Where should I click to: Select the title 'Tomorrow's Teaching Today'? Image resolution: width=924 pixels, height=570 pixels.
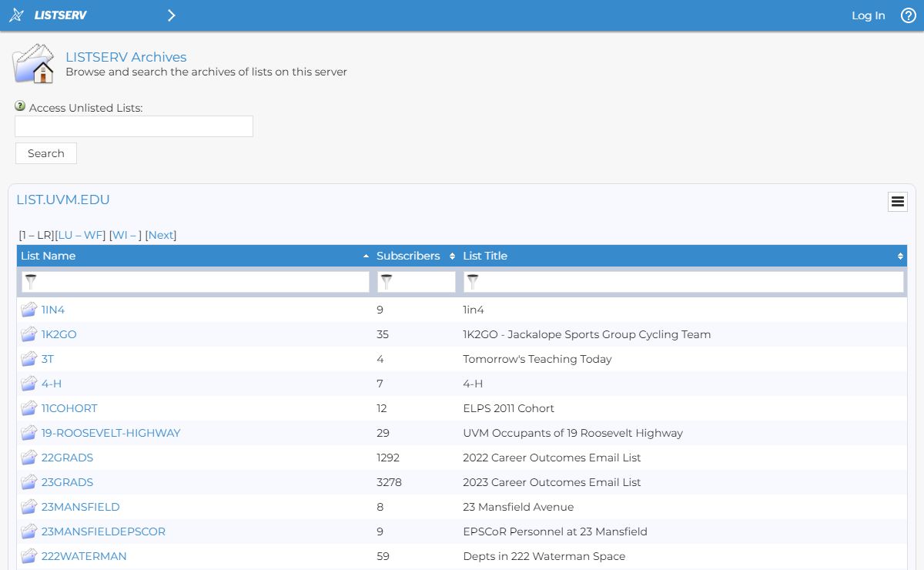click(537, 359)
